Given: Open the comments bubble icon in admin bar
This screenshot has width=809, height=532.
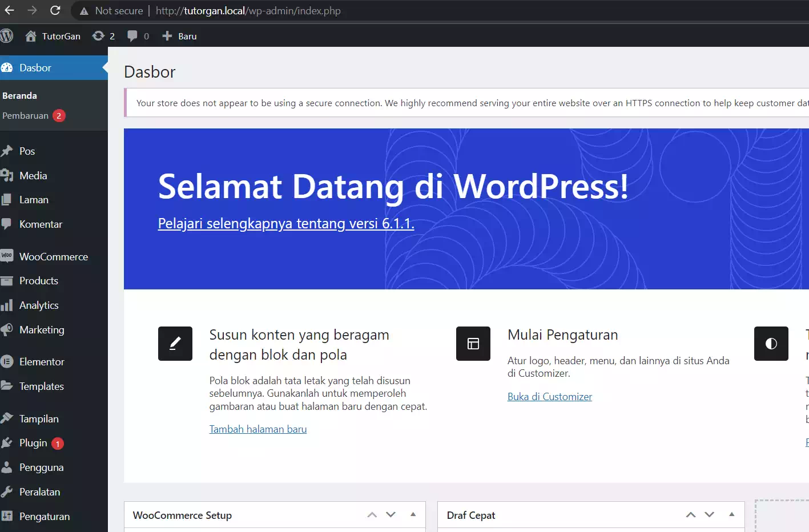Looking at the screenshot, I should click(x=132, y=36).
